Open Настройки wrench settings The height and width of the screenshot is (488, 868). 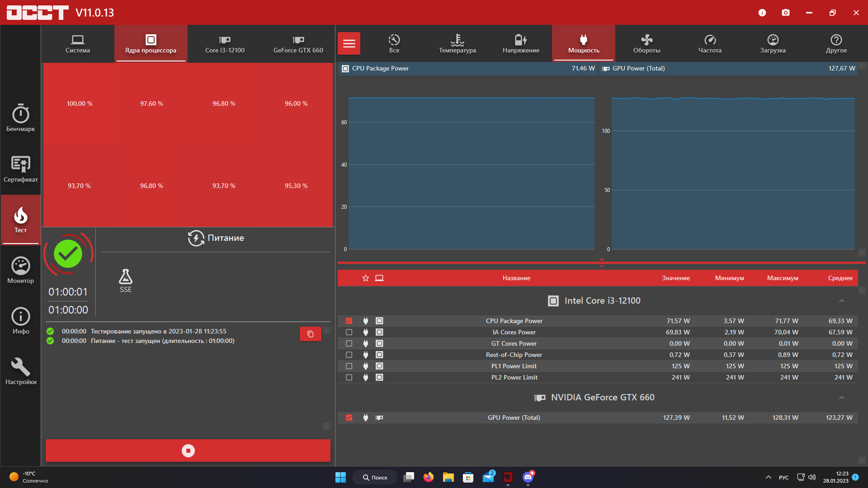point(21,371)
